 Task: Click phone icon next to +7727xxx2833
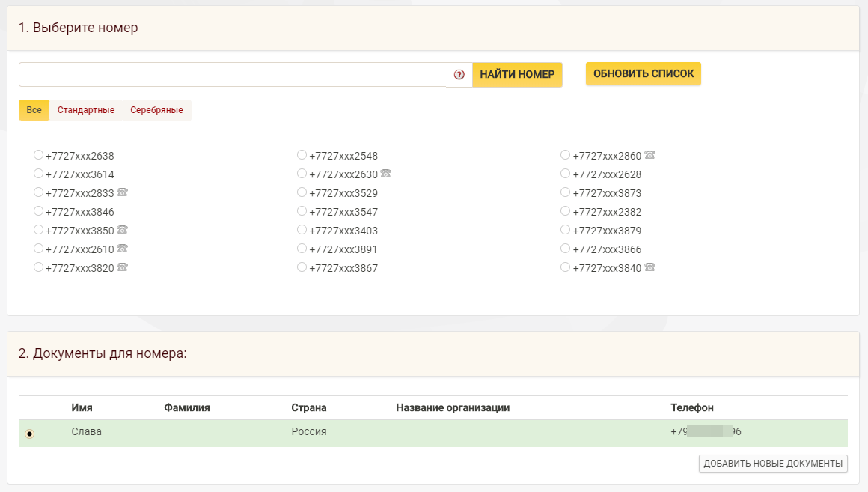coord(122,192)
